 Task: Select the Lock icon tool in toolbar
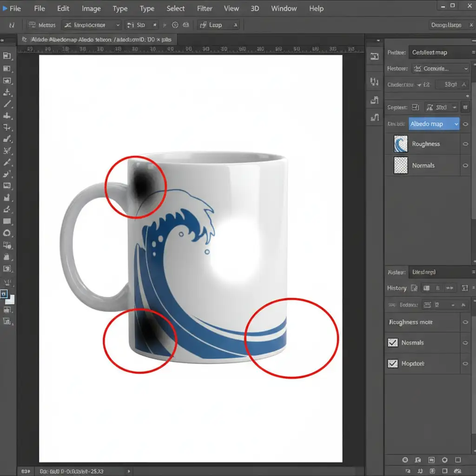click(x=7, y=257)
